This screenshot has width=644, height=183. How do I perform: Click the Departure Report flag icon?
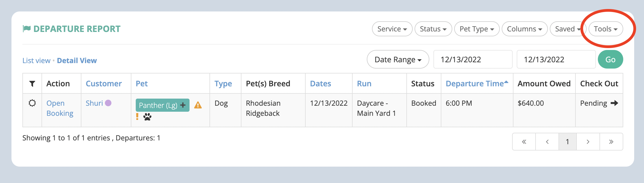point(26,29)
